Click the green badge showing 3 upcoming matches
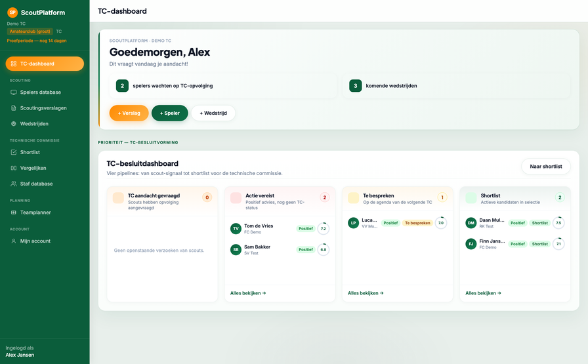 [x=356, y=86]
